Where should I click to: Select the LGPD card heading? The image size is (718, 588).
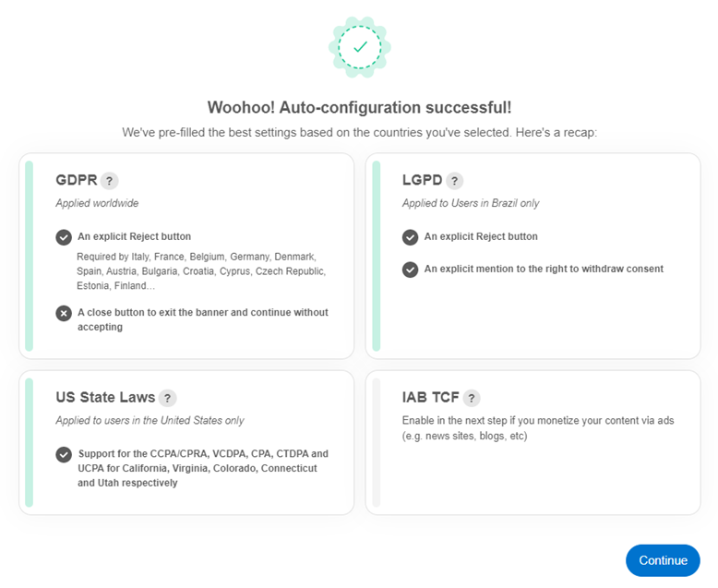pyautogui.click(x=422, y=180)
